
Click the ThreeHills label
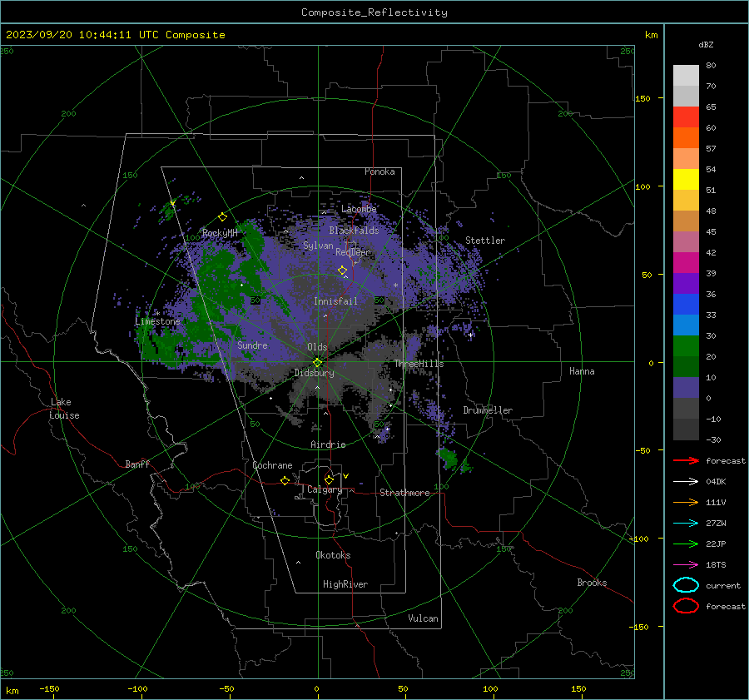pyautogui.click(x=419, y=364)
